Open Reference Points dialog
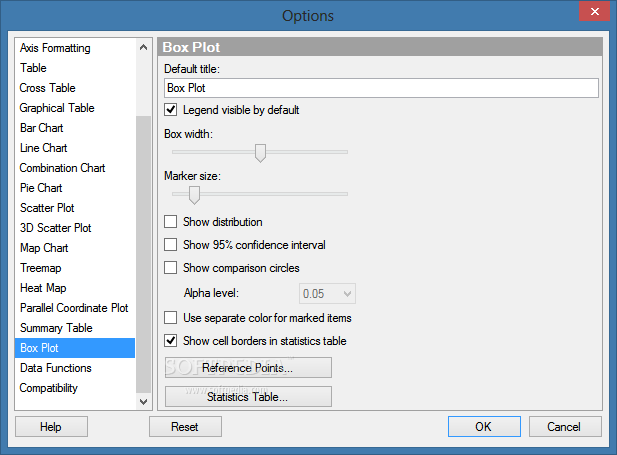Viewport: 617px width, 455px height. [x=248, y=368]
